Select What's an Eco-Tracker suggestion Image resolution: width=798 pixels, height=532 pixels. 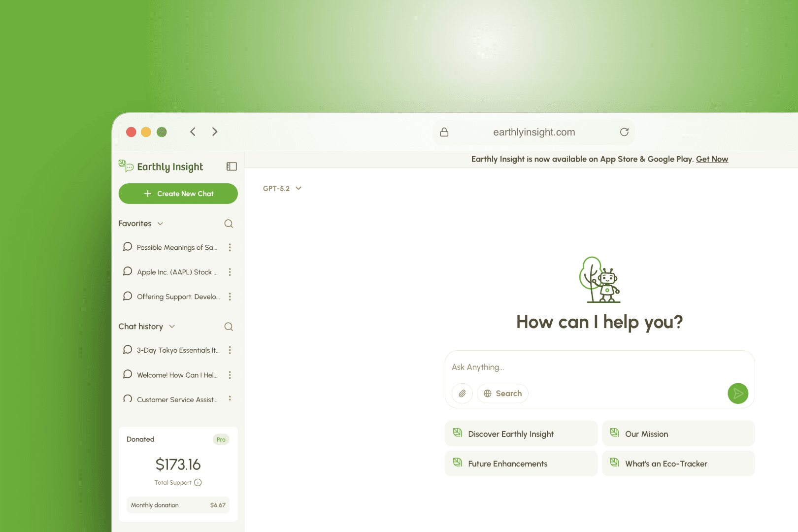678,464
